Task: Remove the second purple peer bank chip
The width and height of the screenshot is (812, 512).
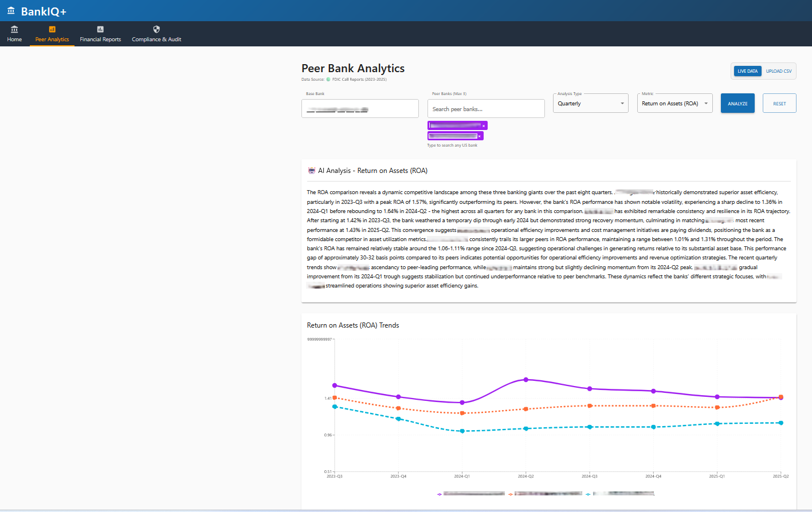Action: 480,136
